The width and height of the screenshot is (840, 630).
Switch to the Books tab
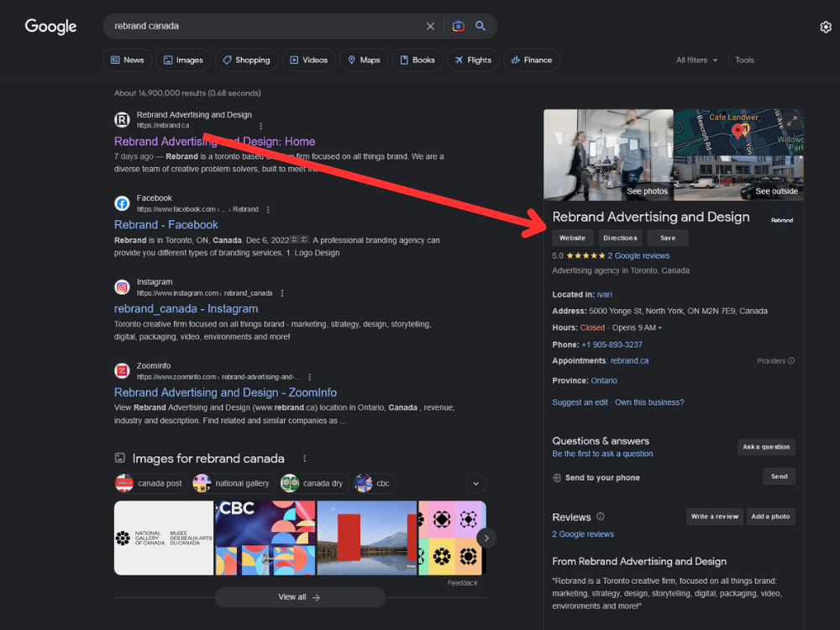pyautogui.click(x=417, y=60)
